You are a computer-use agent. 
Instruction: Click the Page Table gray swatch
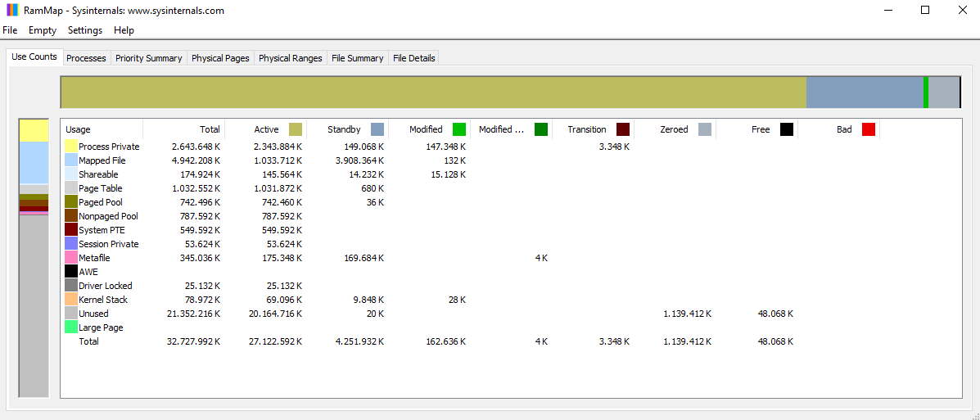click(71, 188)
